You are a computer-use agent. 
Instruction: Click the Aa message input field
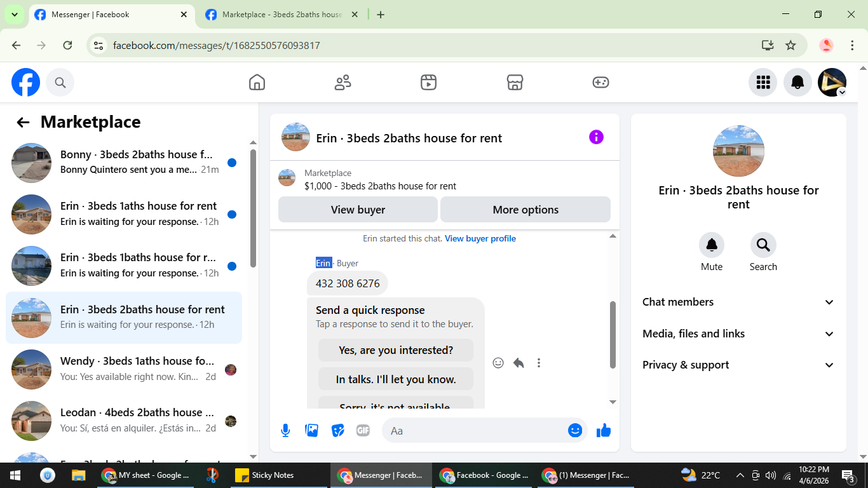[477, 431]
